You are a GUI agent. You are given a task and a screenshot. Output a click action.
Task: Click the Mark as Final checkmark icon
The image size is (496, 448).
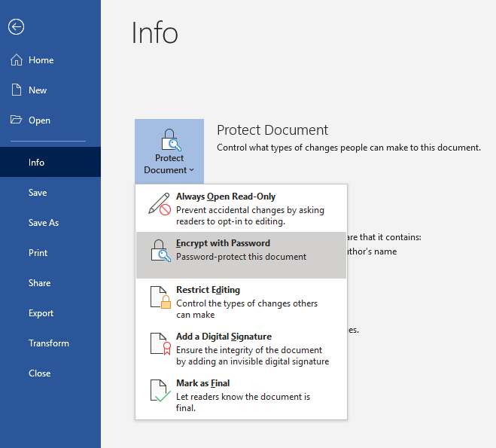(161, 391)
